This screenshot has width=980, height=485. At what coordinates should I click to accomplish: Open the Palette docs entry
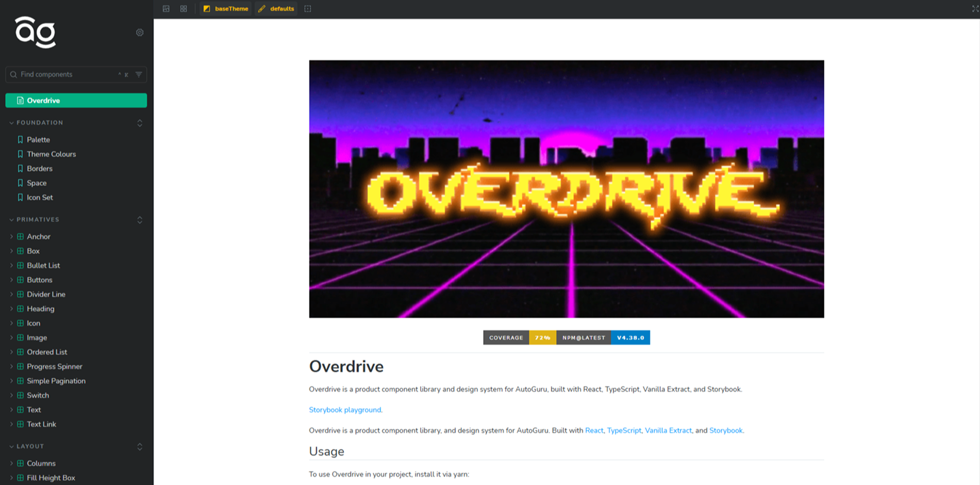pyautogui.click(x=38, y=140)
